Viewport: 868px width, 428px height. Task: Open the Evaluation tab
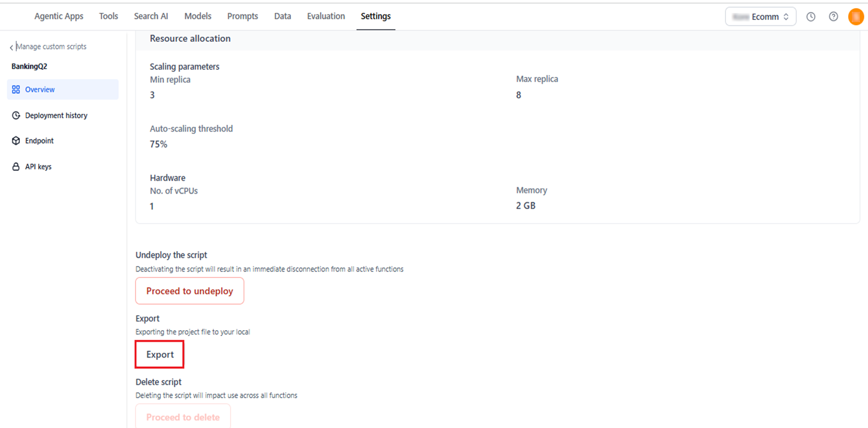[x=325, y=16]
